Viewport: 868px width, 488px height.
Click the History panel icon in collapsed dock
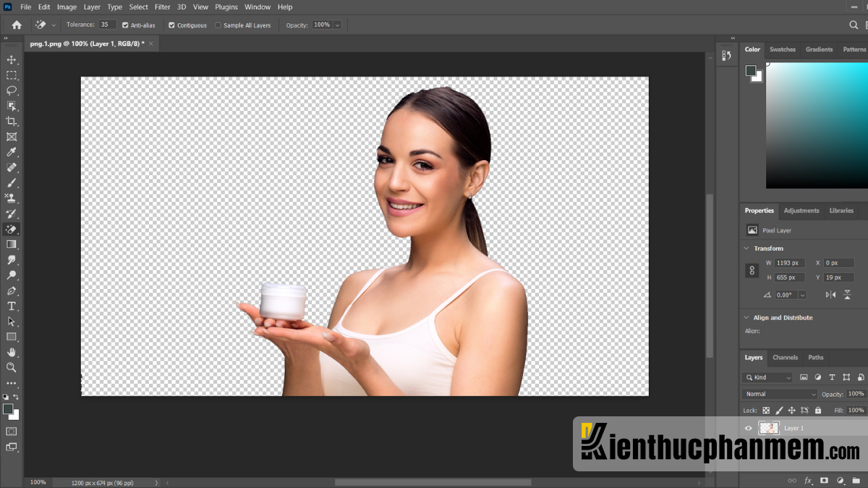click(x=726, y=55)
